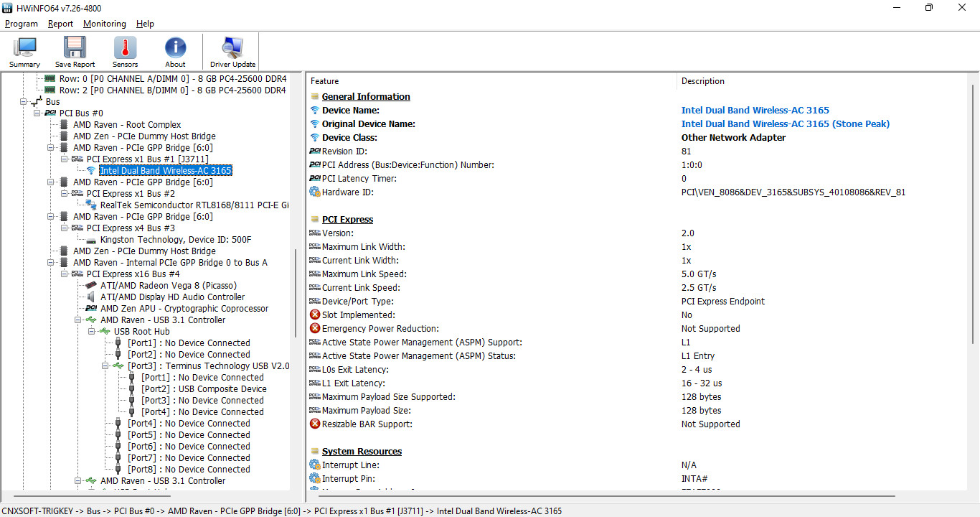Viewport: 980px width, 517px height.
Task: Select Row 2 Channel B DIMM memory entry
Action: tap(172, 90)
